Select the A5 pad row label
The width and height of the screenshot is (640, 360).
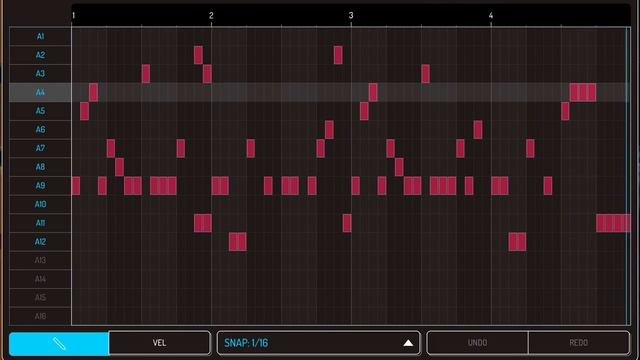(x=40, y=111)
